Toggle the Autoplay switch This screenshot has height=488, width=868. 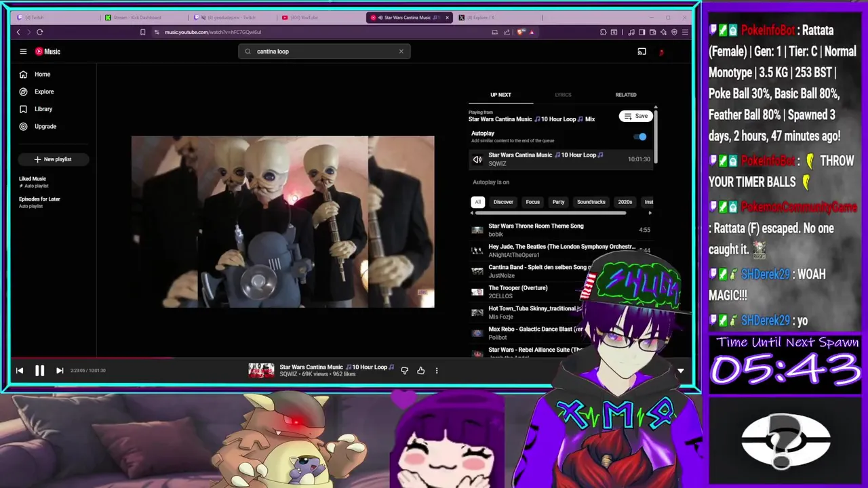click(640, 137)
